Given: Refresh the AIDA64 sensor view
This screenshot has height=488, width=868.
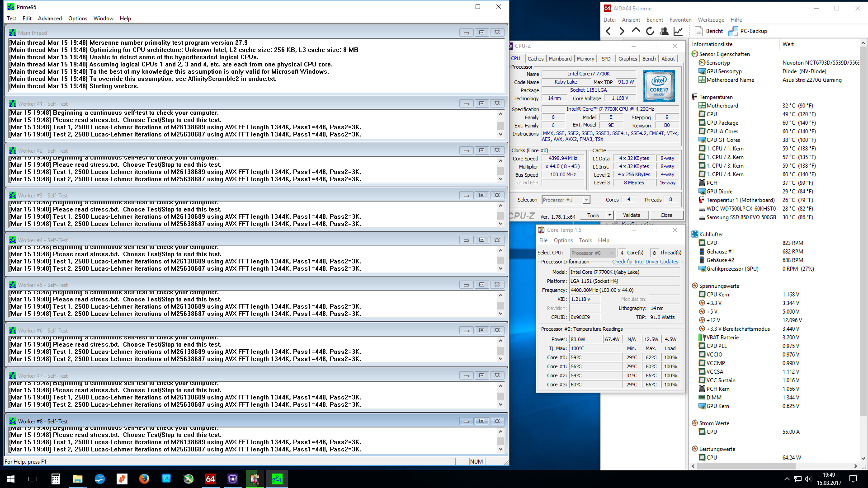Looking at the screenshot, I should 650,31.
